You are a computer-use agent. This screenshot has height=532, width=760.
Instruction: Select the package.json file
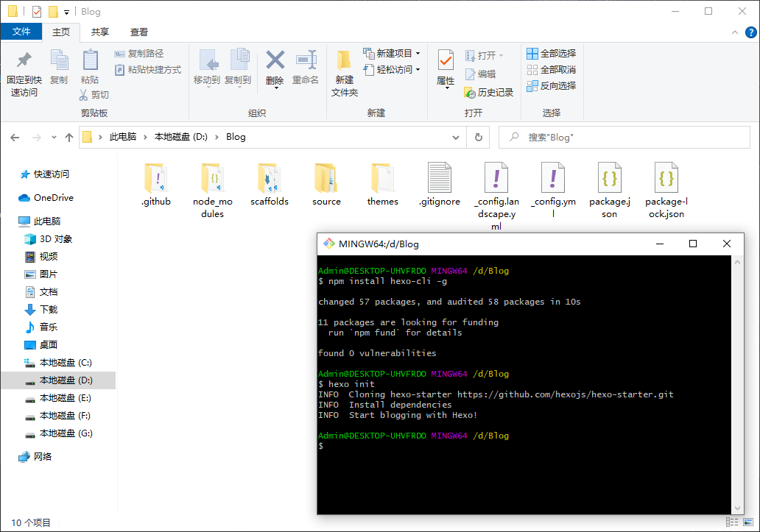coord(610,191)
